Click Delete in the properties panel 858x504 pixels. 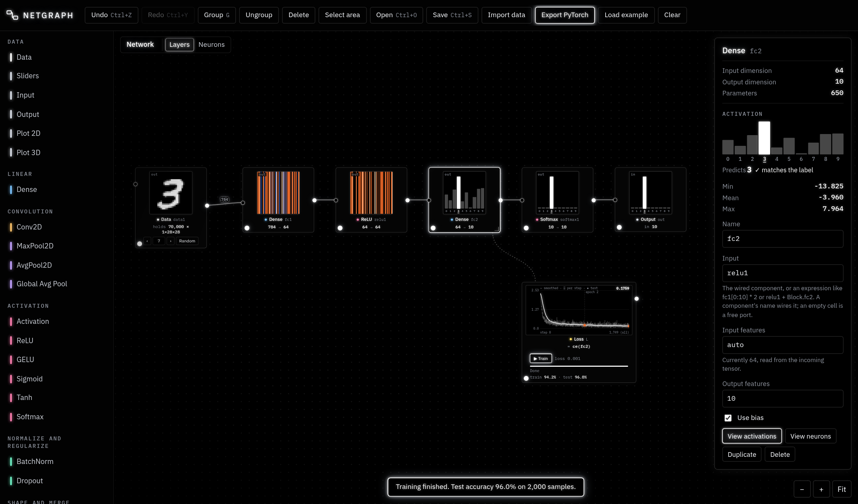pyautogui.click(x=780, y=454)
